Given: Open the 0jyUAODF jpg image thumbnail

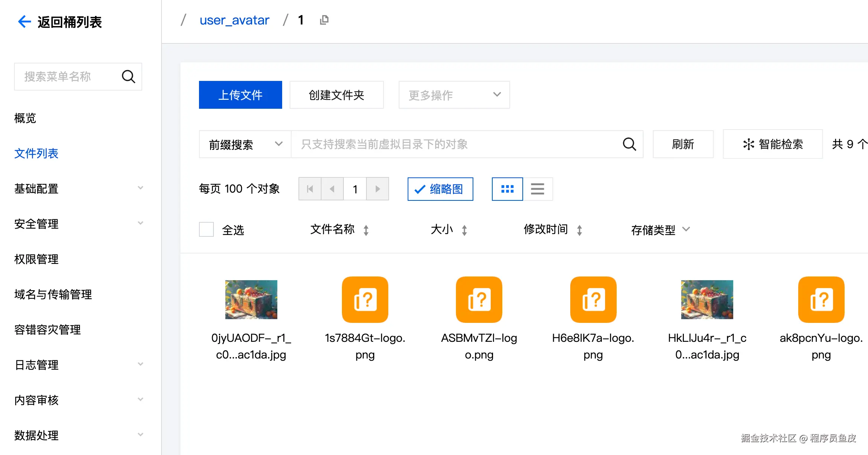Looking at the screenshot, I should tap(251, 299).
